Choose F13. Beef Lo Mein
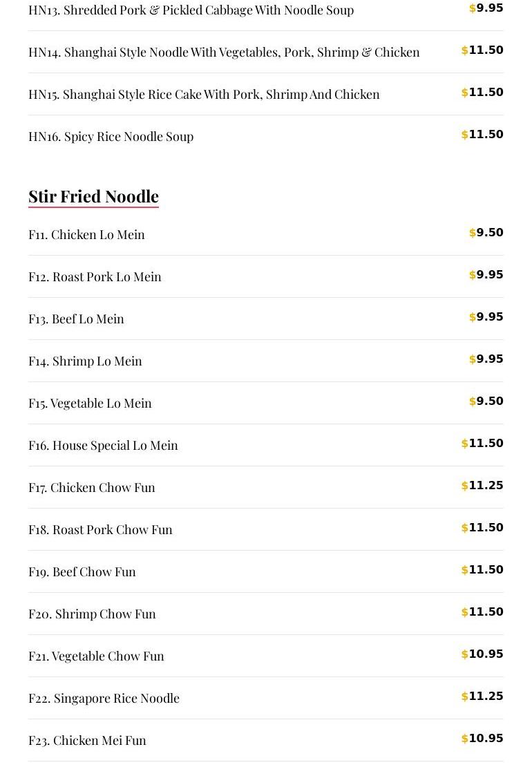Viewport: 532px width, 767px height. click(x=77, y=319)
